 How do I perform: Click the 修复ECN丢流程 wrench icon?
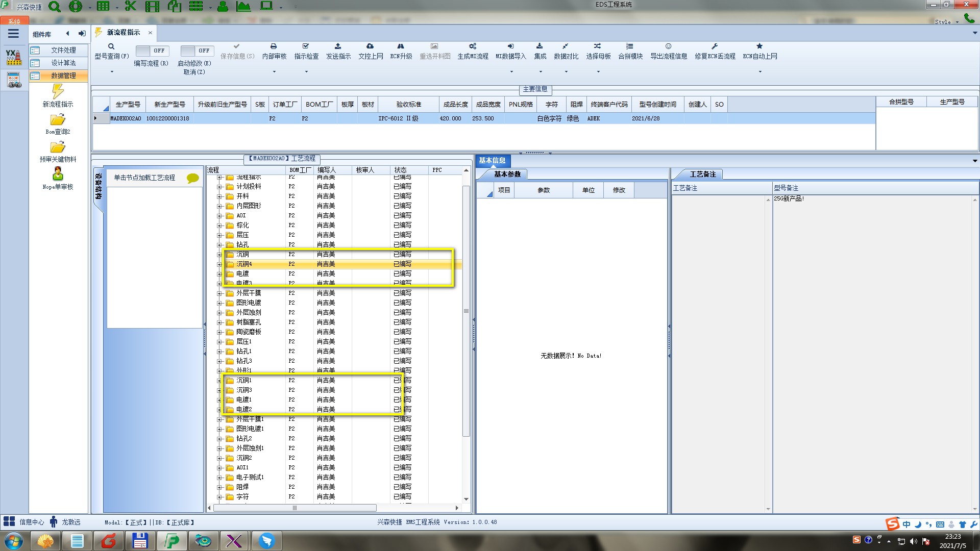(x=715, y=46)
